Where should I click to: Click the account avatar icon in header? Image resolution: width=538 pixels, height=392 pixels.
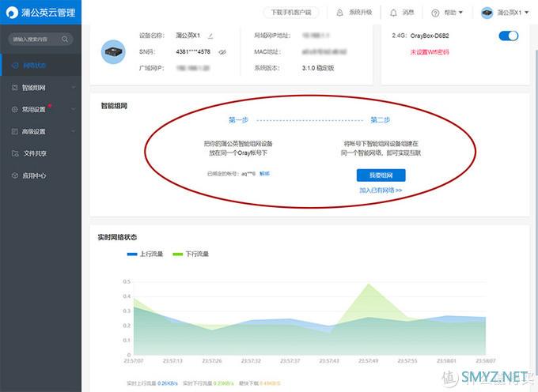click(x=487, y=13)
